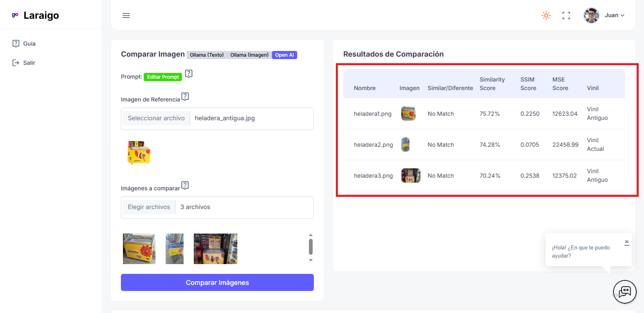This screenshot has height=313, width=644.
Task: Click Elegir archivos to choose comparison images
Action: click(x=149, y=207)
